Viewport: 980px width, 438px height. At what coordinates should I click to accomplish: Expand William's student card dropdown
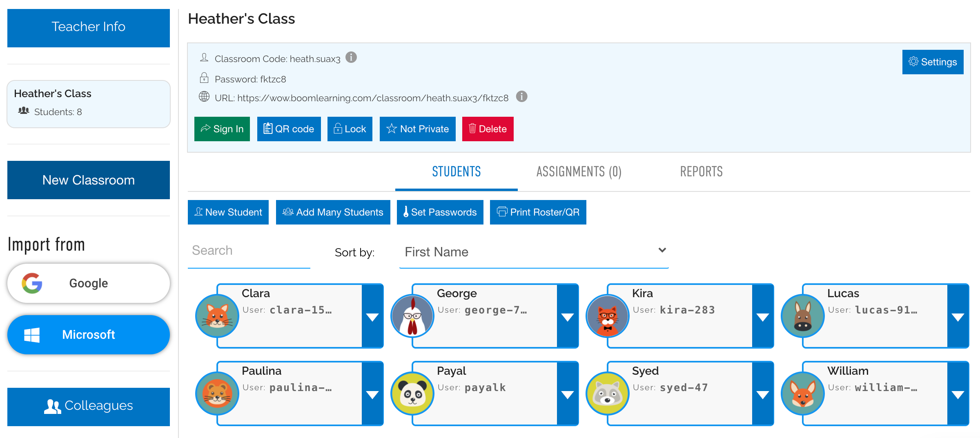tap(958, 394)
